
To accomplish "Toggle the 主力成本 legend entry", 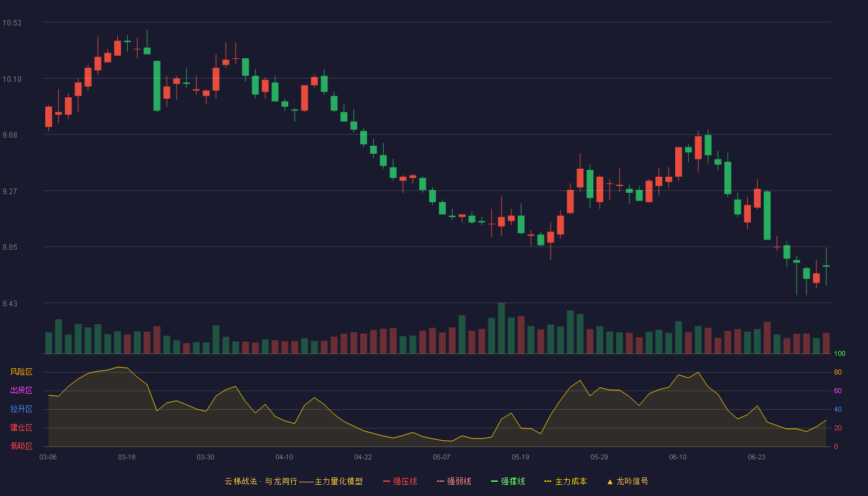I will [565, 481].
